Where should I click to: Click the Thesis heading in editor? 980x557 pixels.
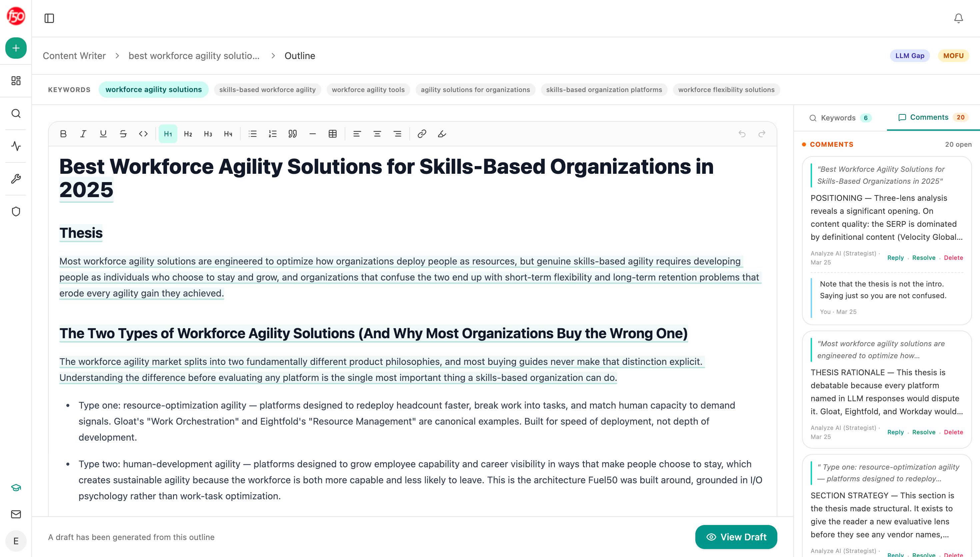click(x=81, y=233)
